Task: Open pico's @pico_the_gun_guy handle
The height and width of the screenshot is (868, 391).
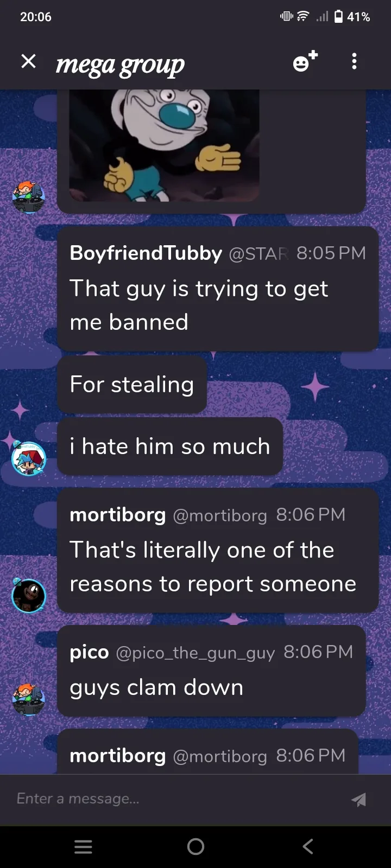Action: (195, 653)
